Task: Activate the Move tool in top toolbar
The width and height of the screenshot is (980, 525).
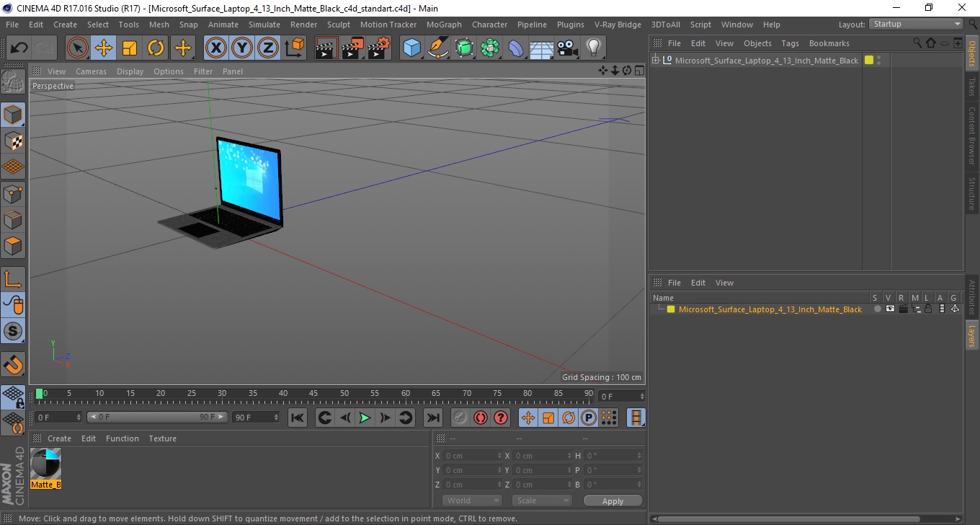Action: [x=104, y=48]
